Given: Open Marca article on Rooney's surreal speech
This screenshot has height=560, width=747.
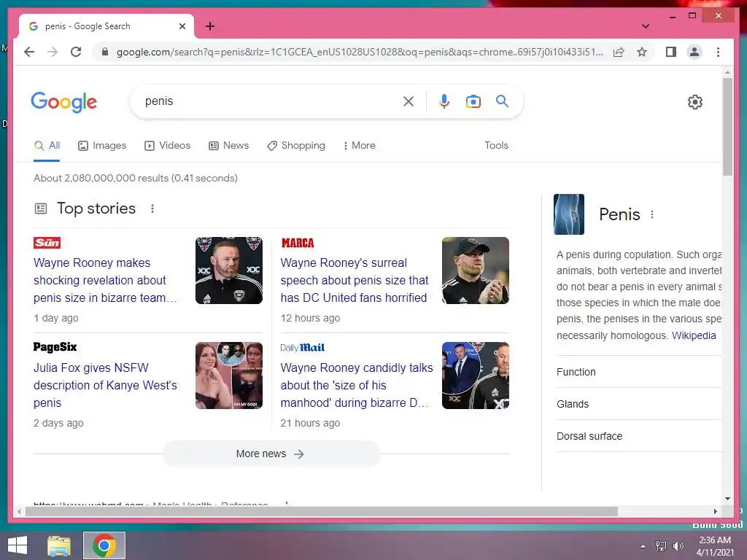Looking at the screenshot, I should coord(355,280).
